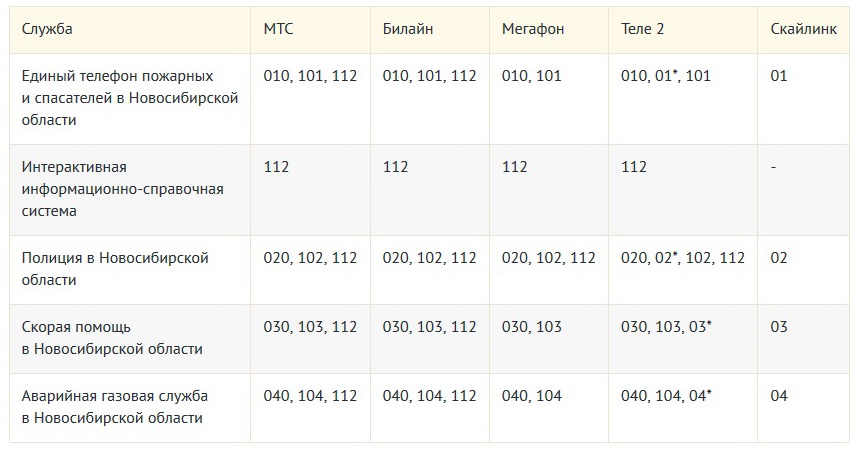Click the Скайлинк dash cell for info system
858x449 pixels.
click(x=773, y=167)
